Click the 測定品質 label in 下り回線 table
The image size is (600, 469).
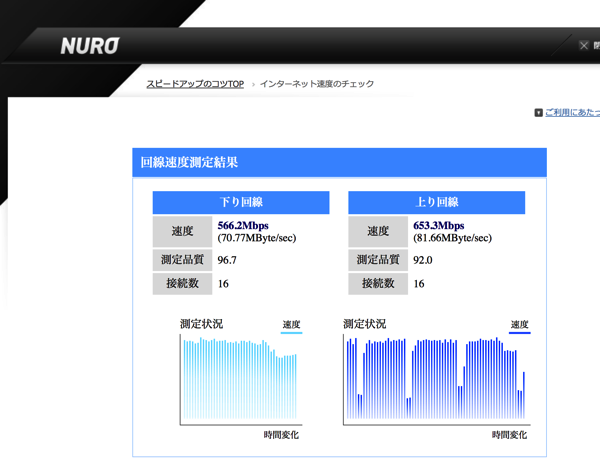(183, 260)
